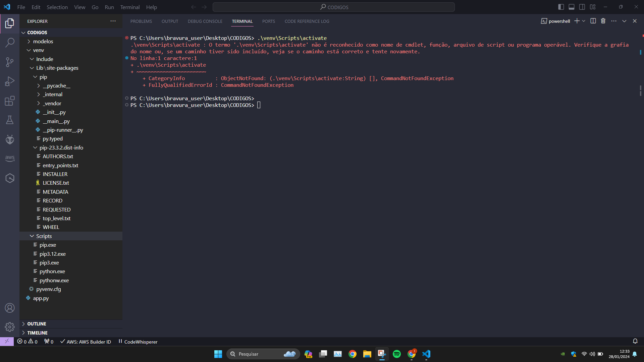Click the AWS icon in sidebar
This screenshot has width=644, height=362.
[x=10, y=159]
